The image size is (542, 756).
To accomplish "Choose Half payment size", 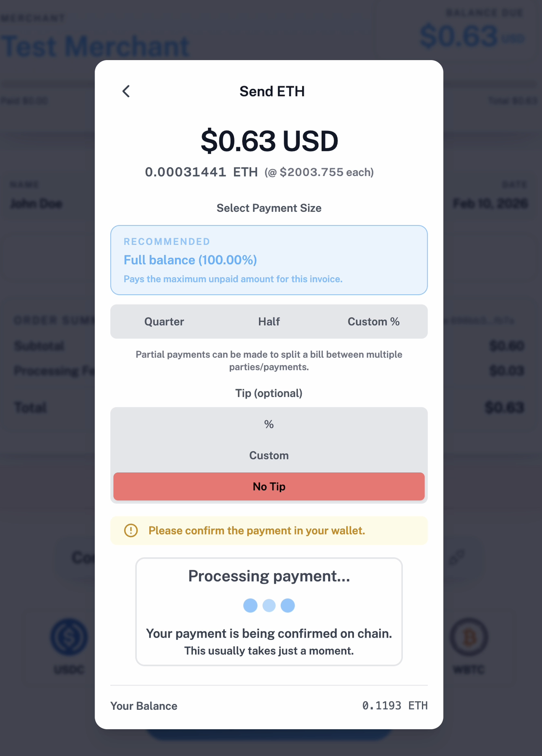I will 269,321.
